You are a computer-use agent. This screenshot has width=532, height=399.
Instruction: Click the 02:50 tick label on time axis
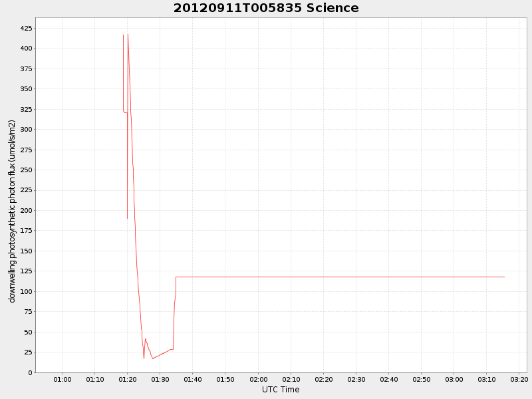point(422,379)
